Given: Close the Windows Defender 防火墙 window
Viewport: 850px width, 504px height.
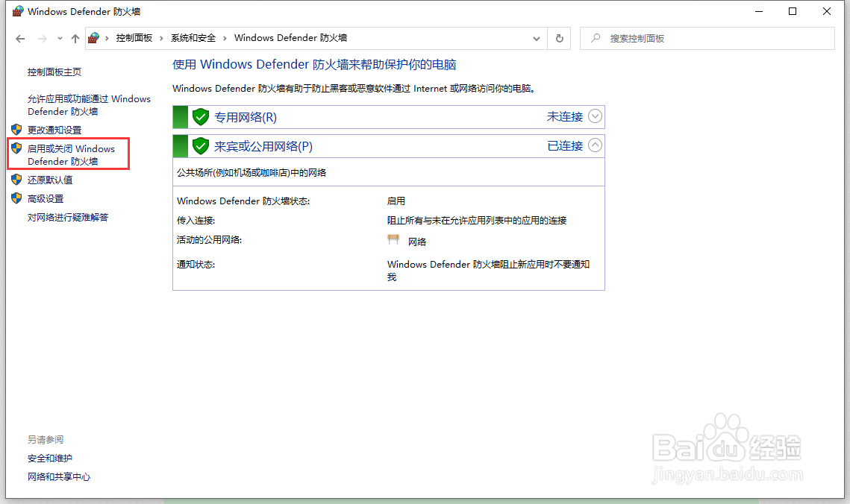Looking at the screenshot, I should (827, 11).
